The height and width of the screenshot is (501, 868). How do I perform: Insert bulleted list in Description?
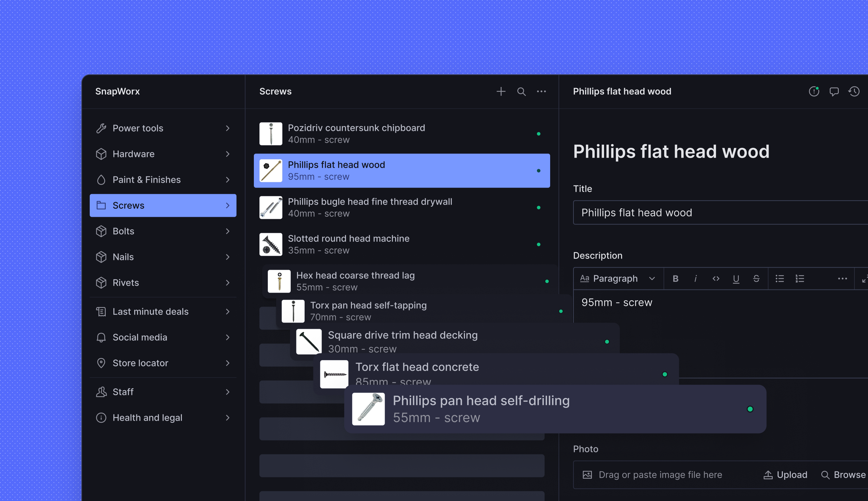click(x=780, y=279)
